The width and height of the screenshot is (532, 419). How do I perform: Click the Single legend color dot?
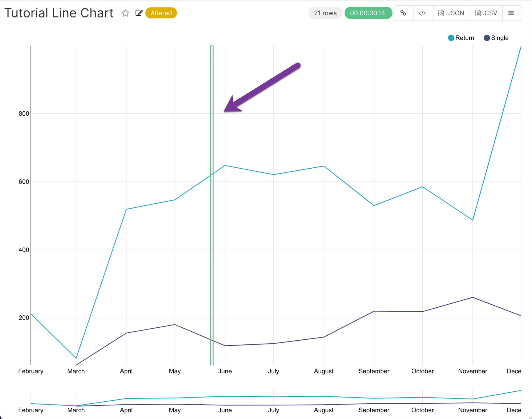487,38
